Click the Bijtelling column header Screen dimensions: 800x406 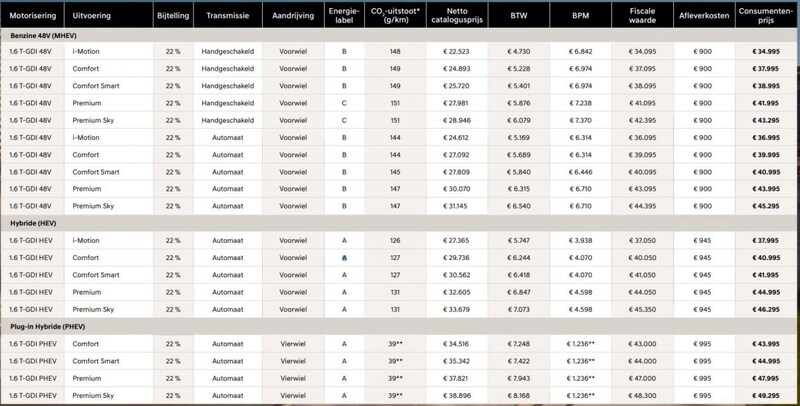(171, 18)
